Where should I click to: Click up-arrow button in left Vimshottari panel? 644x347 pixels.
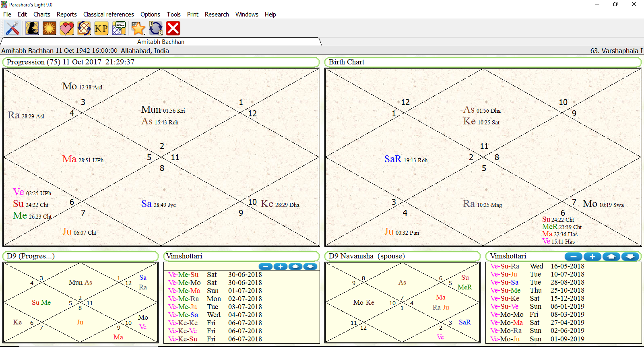(295, 266)
